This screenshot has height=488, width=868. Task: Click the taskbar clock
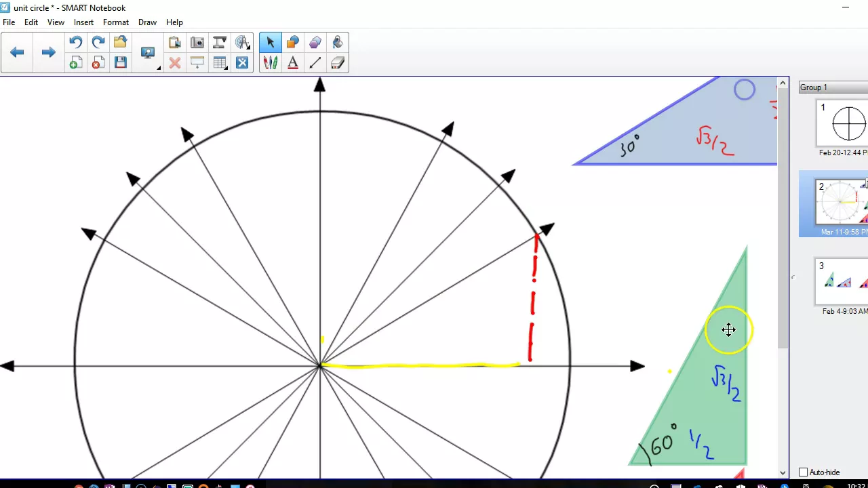pyautogui.click(x=856, y=485)
